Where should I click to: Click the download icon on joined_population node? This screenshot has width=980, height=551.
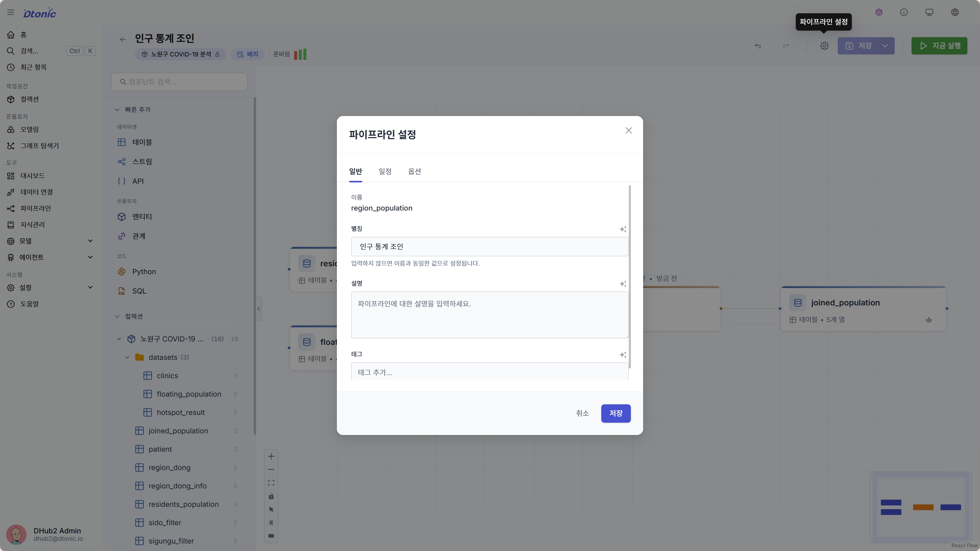(x=929, y=320)
